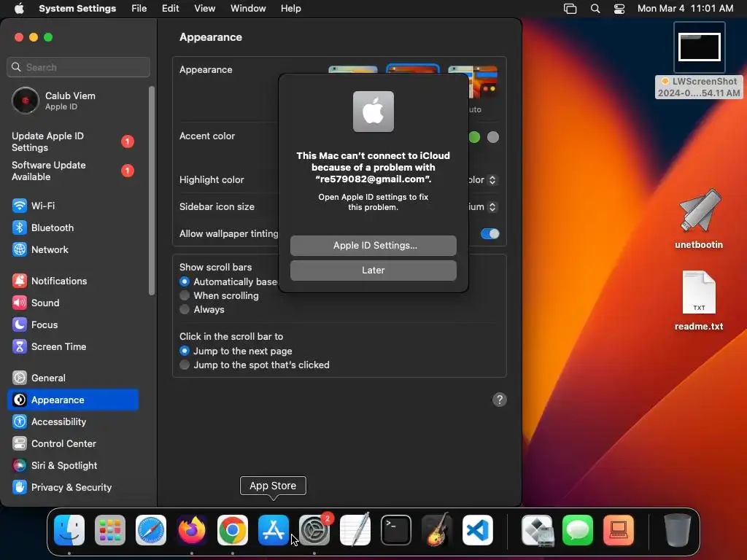Open the File menu
This screenshot has width=747, height=560.
[139, 9]
